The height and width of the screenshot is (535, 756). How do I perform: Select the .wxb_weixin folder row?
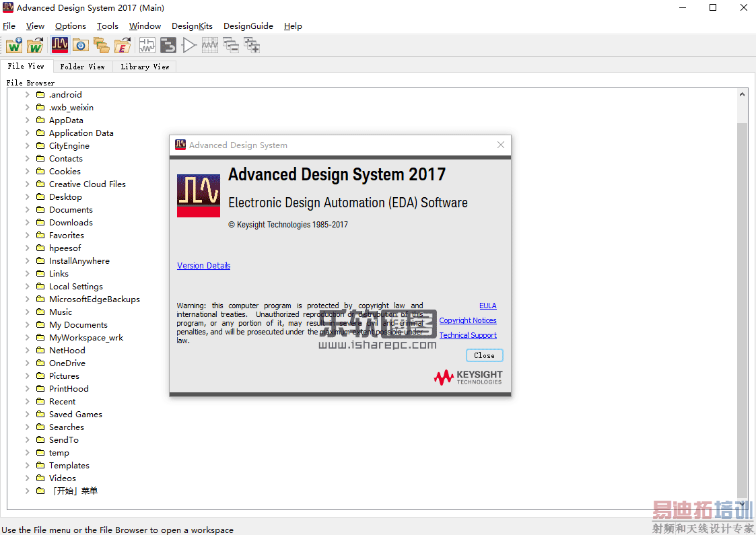(x=71, y=108)
